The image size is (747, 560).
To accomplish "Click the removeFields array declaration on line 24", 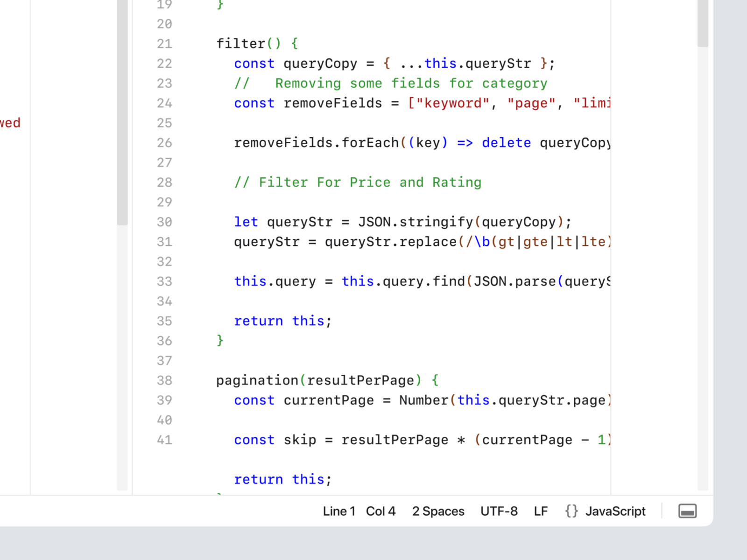I will 333,103.
